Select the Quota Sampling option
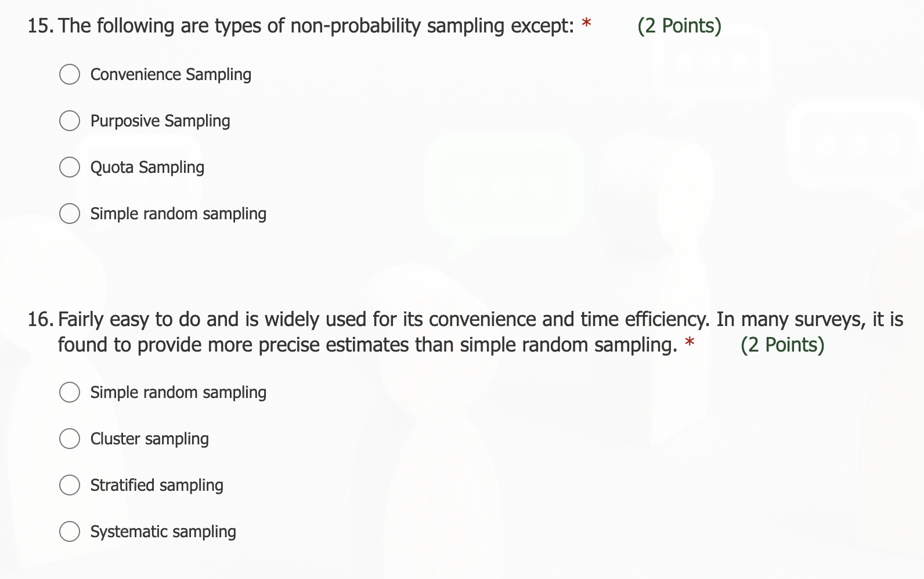The width and height of the screenshot is (924, 579). pos(70,167)
